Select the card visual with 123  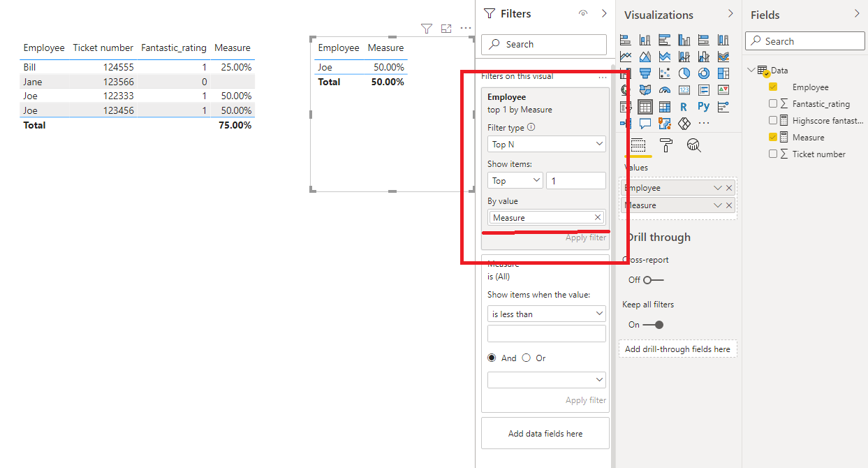[684, 90]
